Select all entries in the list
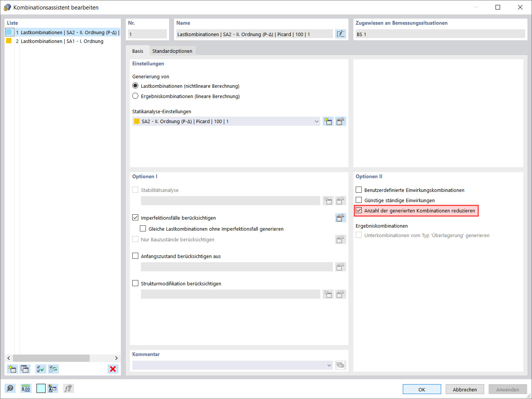This screenshot has height=399, width=532. coord(40,369)
